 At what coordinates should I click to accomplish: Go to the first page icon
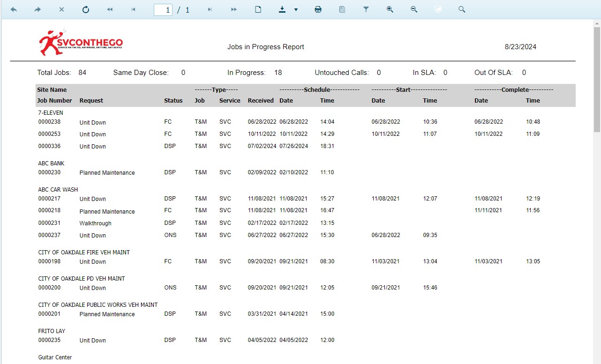(110, 9)
